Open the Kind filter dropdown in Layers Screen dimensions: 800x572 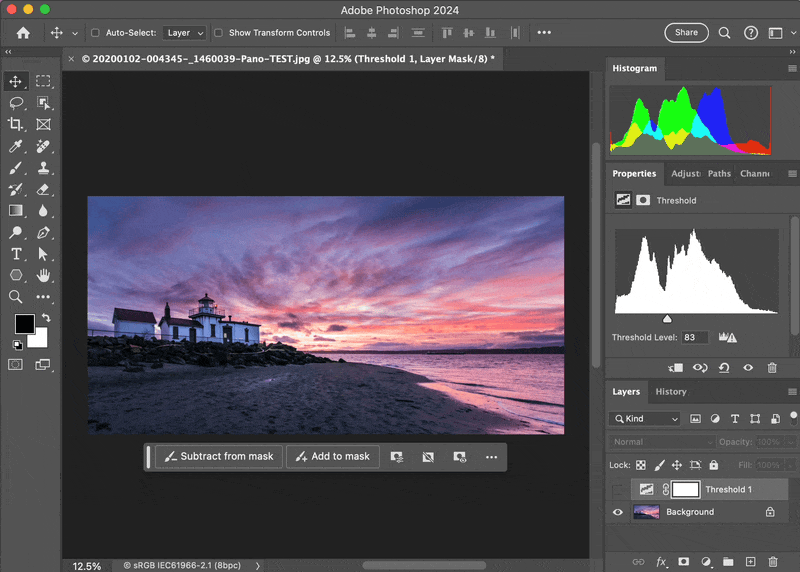click(645, 419)
